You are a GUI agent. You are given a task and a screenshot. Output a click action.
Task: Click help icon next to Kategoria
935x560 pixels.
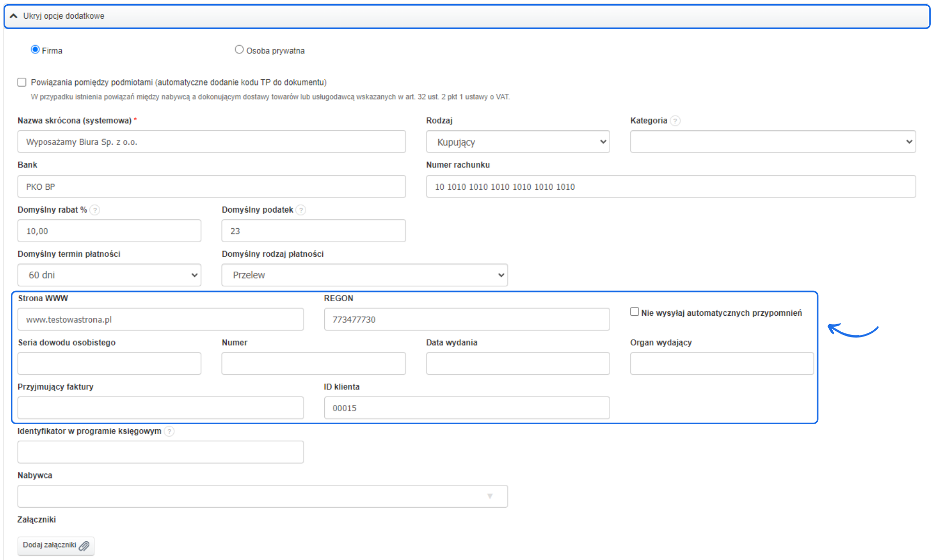[x=675, y=121]
